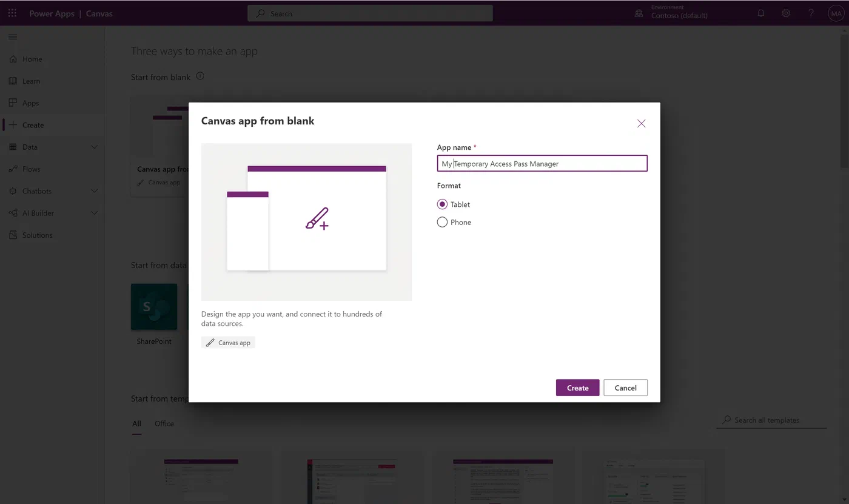This screenshot has width=849, height=504.
Task: Select the Phone format option
Action: [x=454, y=222]
